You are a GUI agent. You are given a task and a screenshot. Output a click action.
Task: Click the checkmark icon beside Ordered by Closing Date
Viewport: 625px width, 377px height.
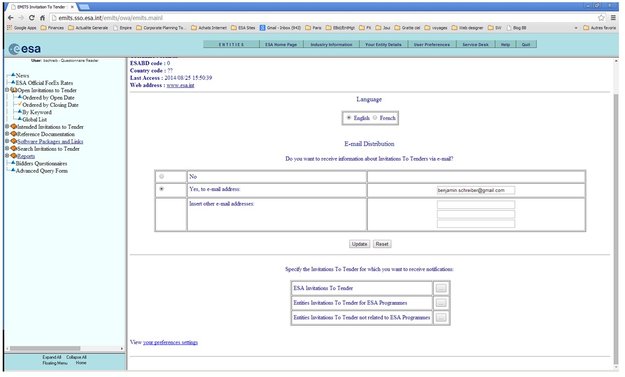pyautogui.click(x=20, y=104)
